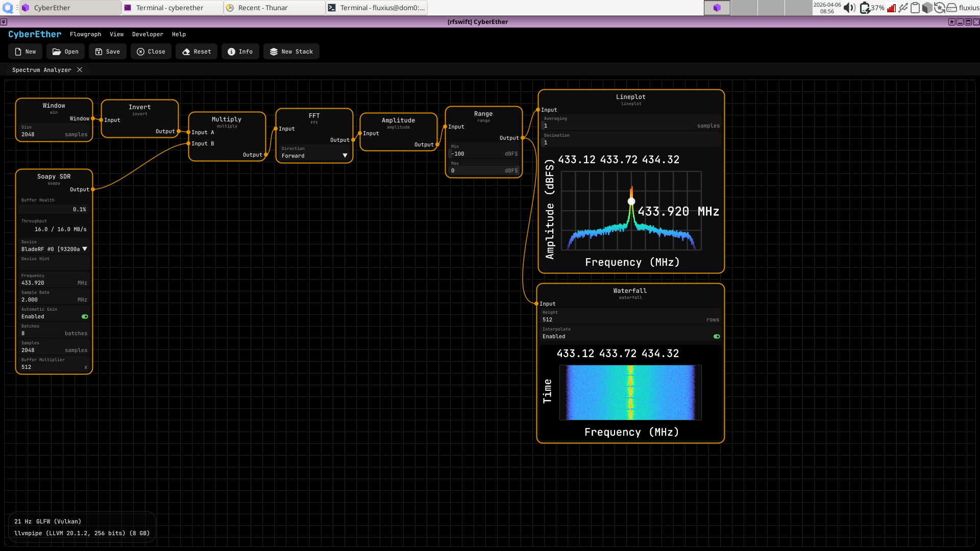The image size is (980, 551).
Task: Click the New Stack layers icon
Action: 274,52
